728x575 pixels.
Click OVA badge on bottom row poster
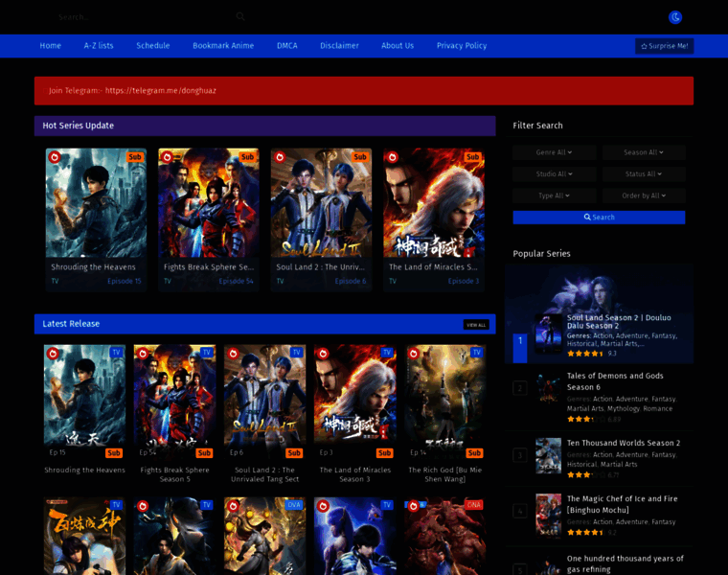point(294,505)
